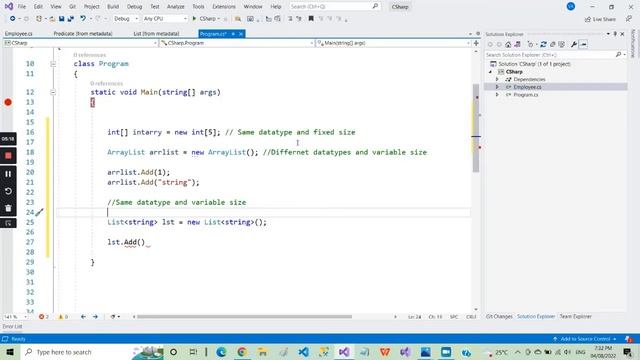Click Add to Source Control
Viewport: 640px width, 360px height.
(x=585, y=339)
